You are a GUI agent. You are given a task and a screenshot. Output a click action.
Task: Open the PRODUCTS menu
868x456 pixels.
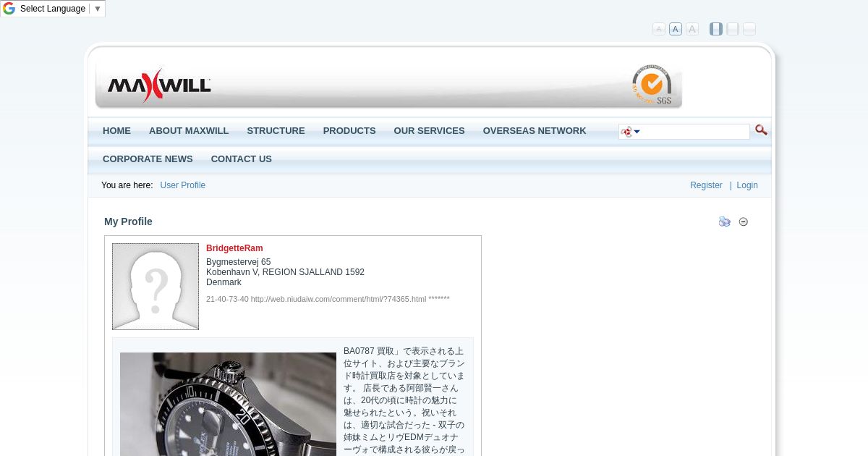349,131
